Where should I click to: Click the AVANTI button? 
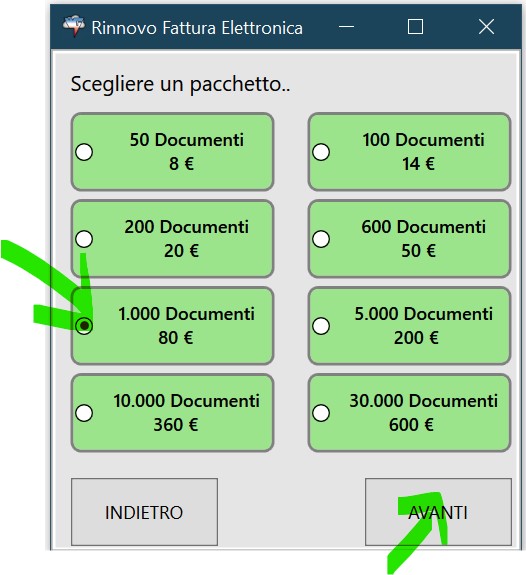pyautogui.click(x=438, y=512)
